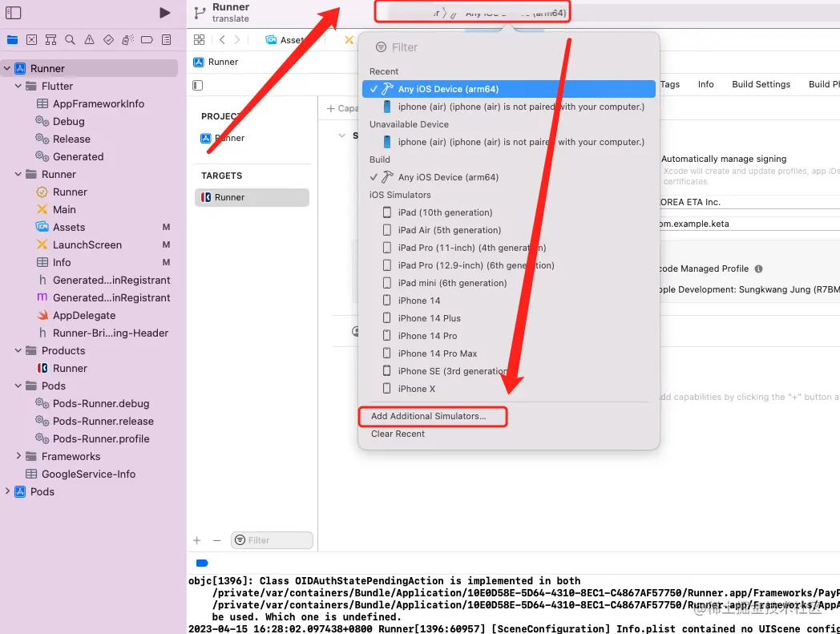Open the Project navigator folder icon
Image resolution: width=840 pixels, height=634 pixels.
pyautogui.click(x=12, y=39)
